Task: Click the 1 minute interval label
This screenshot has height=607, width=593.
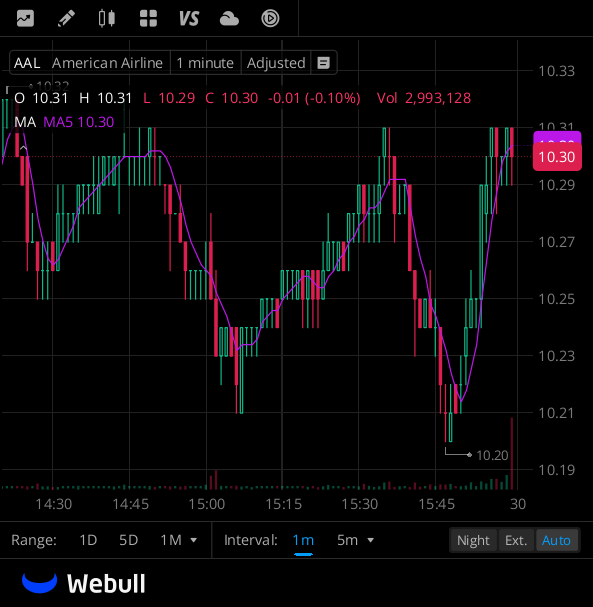Action: (x=205, y=63)
